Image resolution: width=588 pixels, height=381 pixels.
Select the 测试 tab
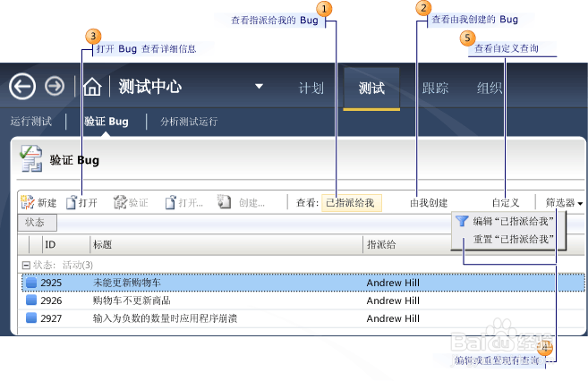pyautogui.click(x=371, y=89)
